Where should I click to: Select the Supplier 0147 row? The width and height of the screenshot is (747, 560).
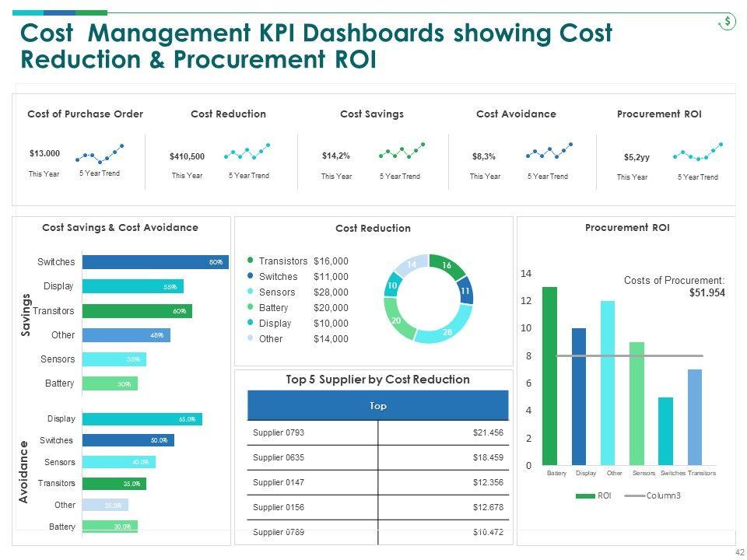tap(377, 482)
